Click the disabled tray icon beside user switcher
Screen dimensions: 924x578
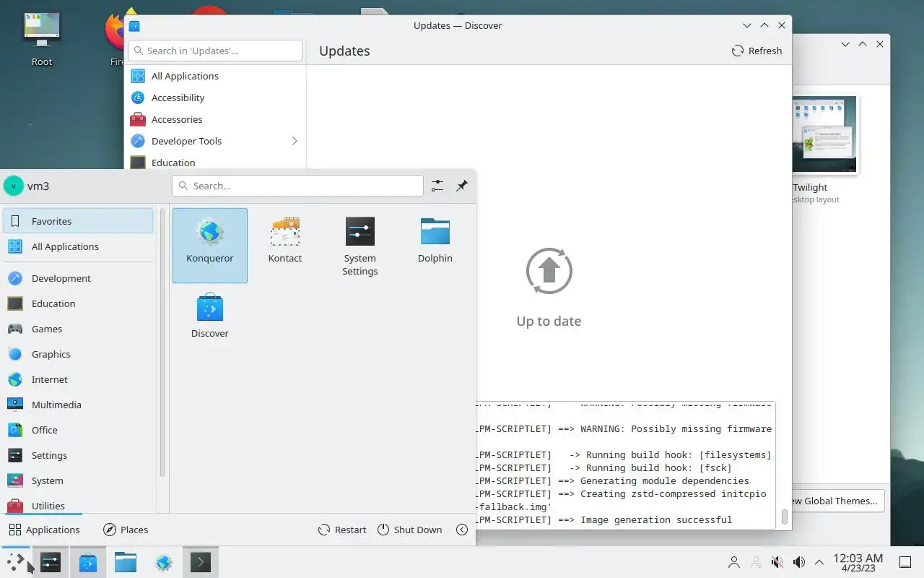click(756, 562)
